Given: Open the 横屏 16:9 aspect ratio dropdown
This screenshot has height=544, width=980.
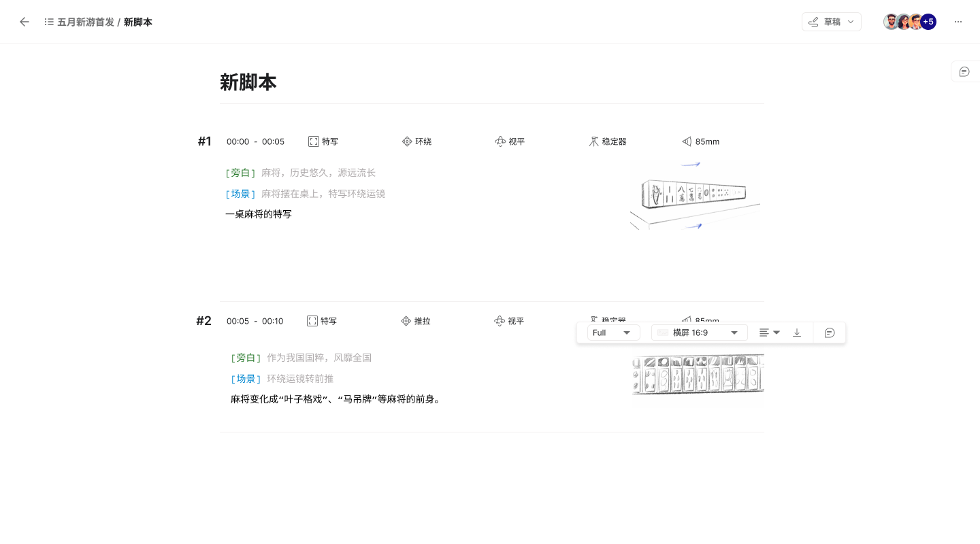Looking at the screenshot, I should 699,333.
